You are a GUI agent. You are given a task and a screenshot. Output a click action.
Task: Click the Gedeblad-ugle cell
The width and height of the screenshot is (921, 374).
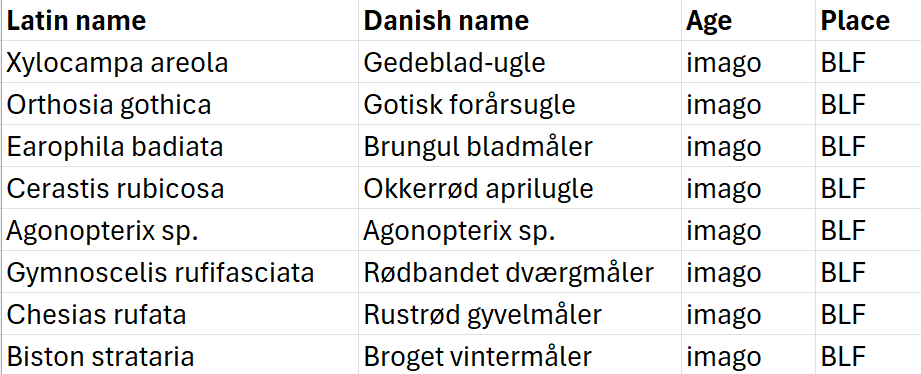pyautogui.click(x=520, y=62)
